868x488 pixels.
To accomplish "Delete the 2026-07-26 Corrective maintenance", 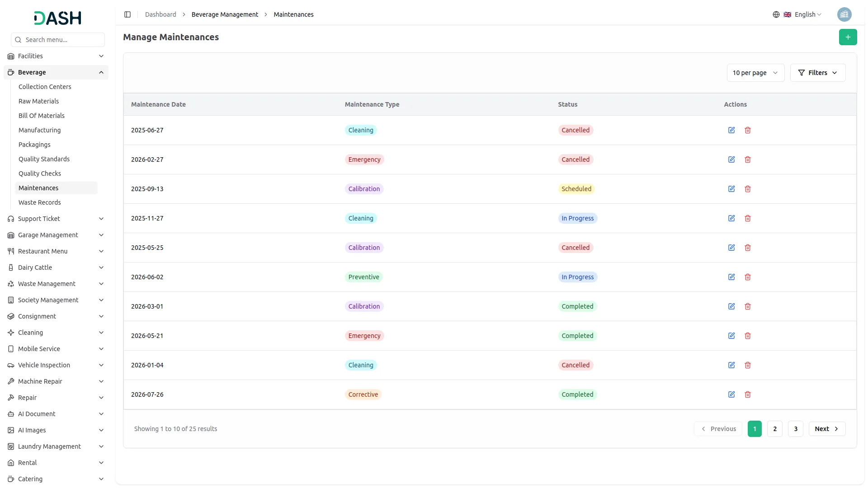I will coord(748,394).
